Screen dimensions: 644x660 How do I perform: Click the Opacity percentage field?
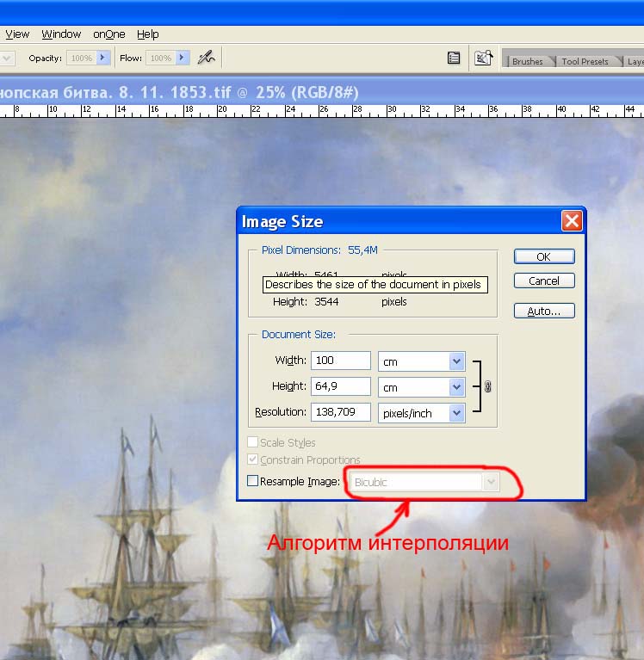[x=82, y=59]
